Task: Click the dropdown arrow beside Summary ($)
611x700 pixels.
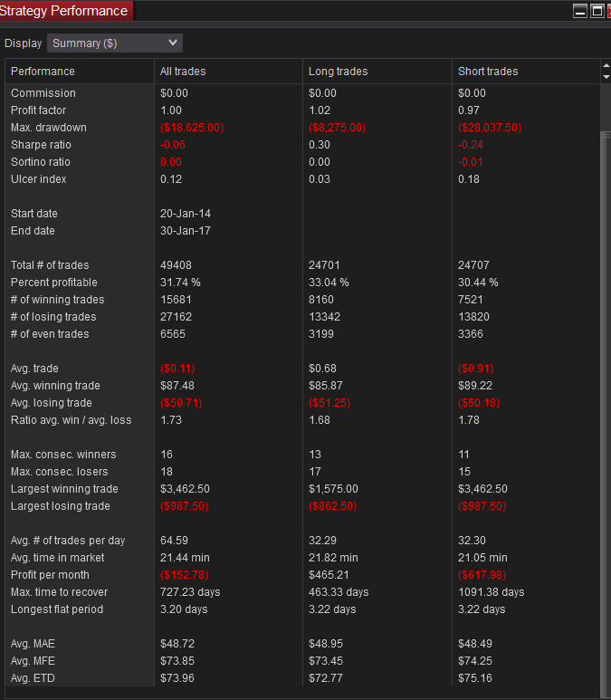Action: (x=173, y=43)
